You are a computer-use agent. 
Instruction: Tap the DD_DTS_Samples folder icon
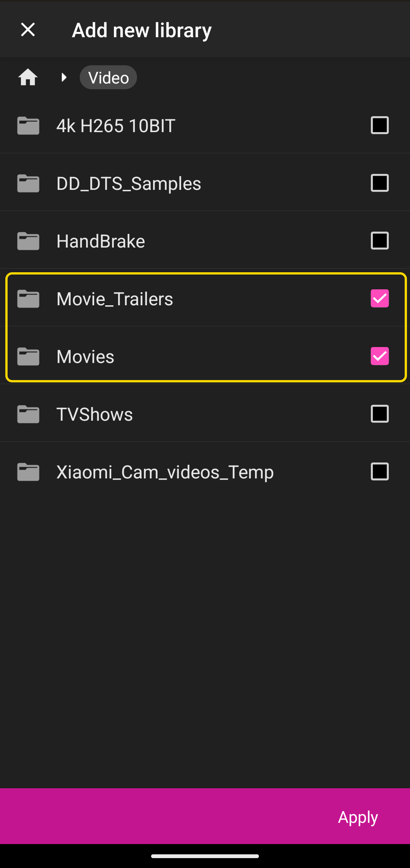(x=28, y=183)
